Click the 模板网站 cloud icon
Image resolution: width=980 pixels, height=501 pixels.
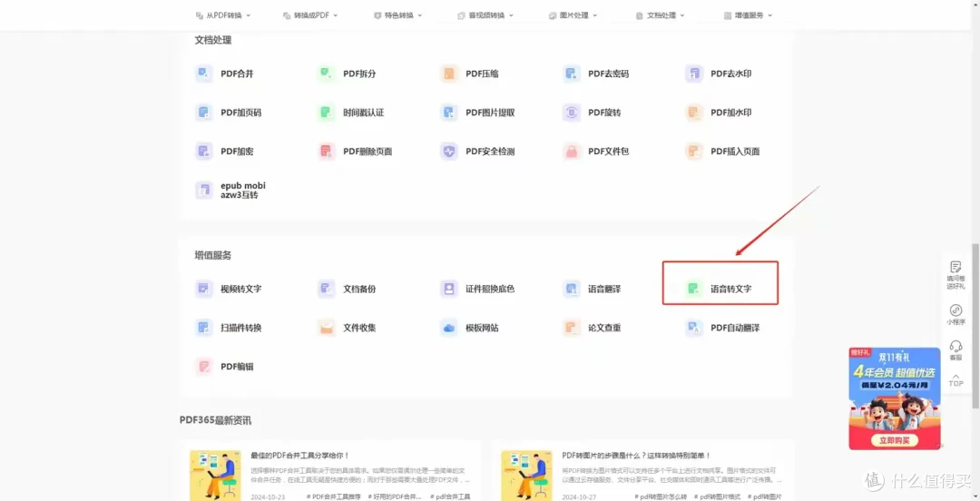[x=449, y=328]
